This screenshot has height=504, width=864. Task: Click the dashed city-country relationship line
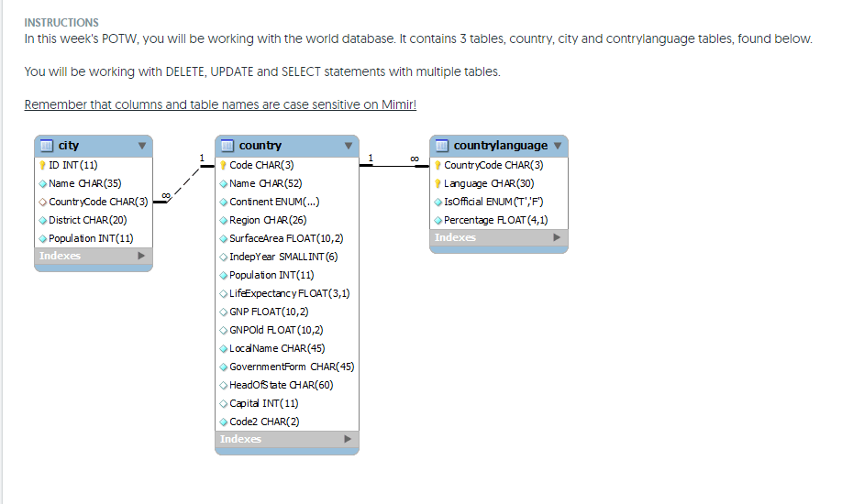[x=183, y=184]
